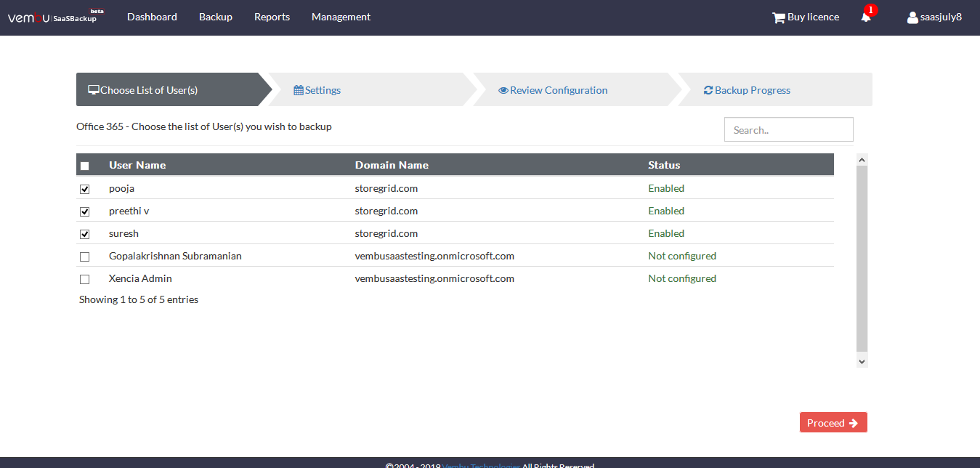Toggle the select-all users checkbox
Screen dimensions: 980x468
[x=84, y=166]
